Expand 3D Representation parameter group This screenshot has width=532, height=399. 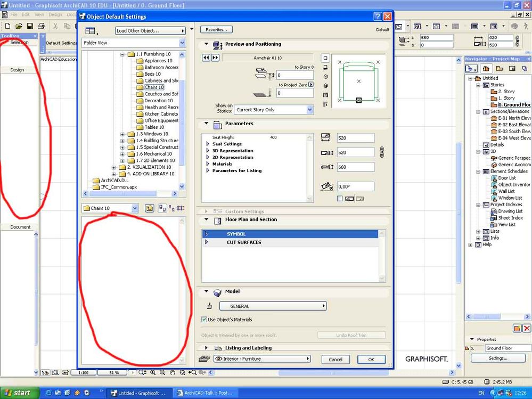click(x=208, y=151)
